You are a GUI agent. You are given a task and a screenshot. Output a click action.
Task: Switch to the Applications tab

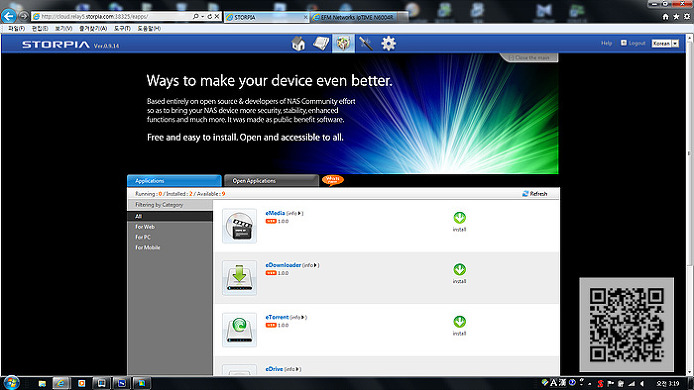pos(174,181)
